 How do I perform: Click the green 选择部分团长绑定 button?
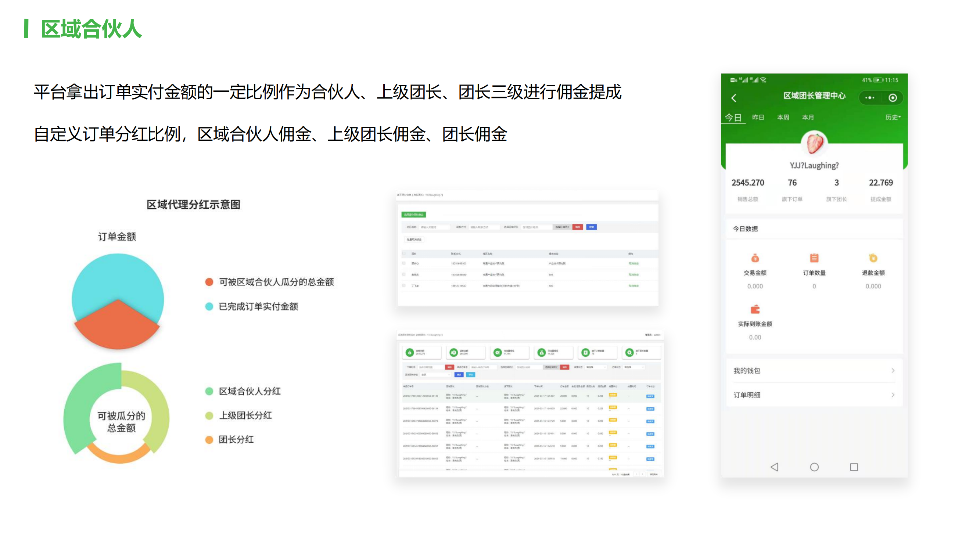point(413,215)
